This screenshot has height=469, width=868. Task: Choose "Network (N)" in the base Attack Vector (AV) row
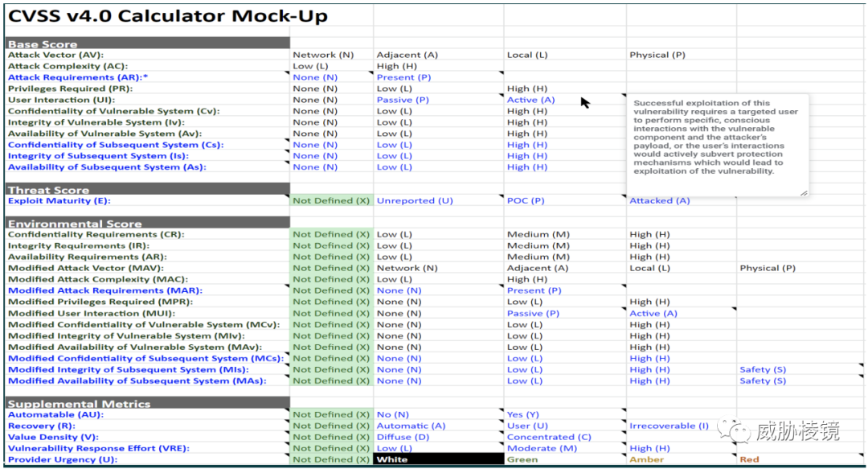coord(323,55)
